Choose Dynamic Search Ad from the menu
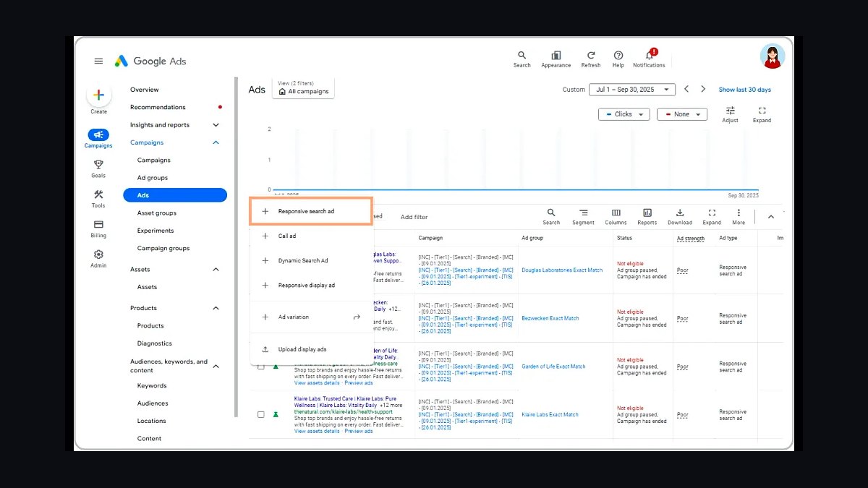868x488 pixels. click(311, 260)
